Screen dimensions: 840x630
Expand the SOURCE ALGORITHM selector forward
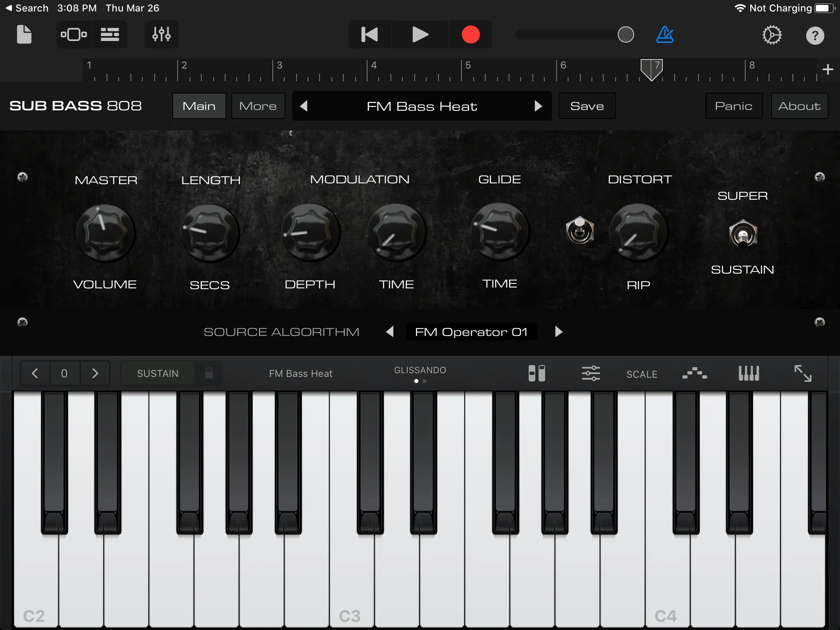(x=557, y=331)
